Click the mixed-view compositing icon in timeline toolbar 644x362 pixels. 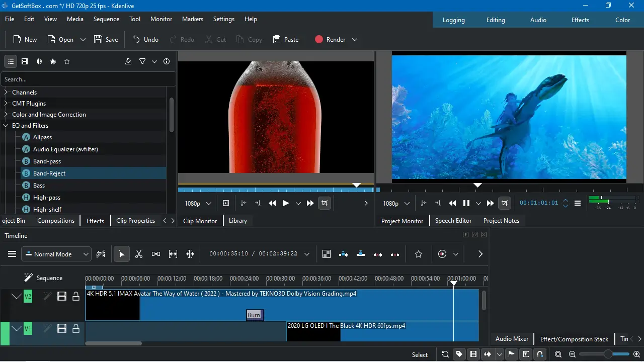pyautogui.click(x=327, y=254)
